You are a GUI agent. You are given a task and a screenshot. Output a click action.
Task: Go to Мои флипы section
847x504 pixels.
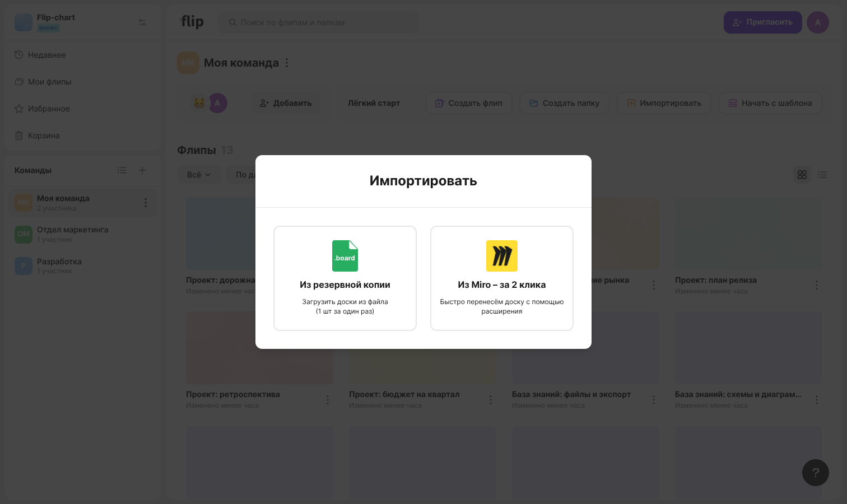coord(83,82)
